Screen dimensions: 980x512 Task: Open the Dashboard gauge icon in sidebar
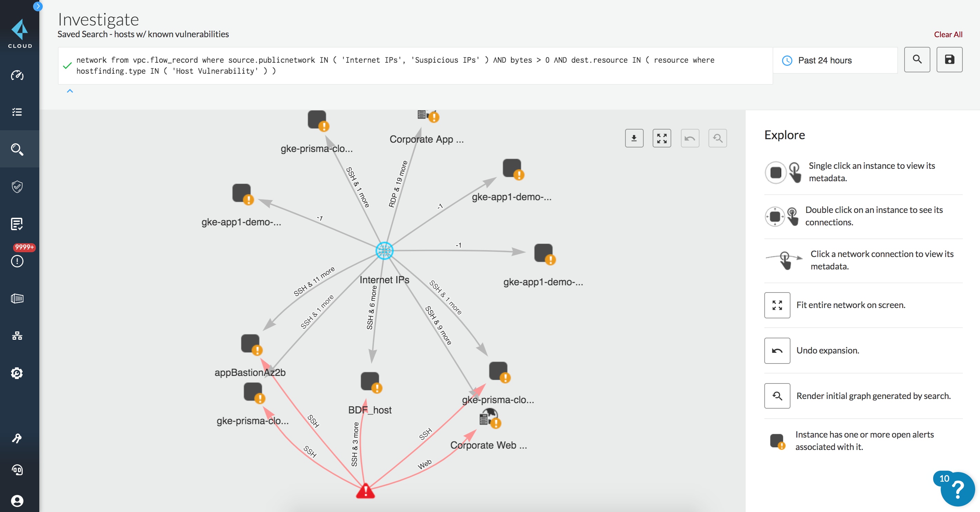click(17, 75)
